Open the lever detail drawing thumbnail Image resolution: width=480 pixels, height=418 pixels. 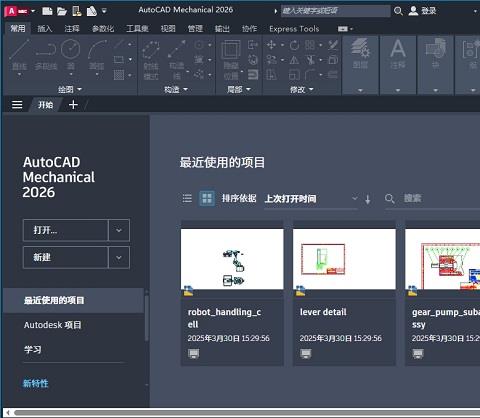click(344, 259)
